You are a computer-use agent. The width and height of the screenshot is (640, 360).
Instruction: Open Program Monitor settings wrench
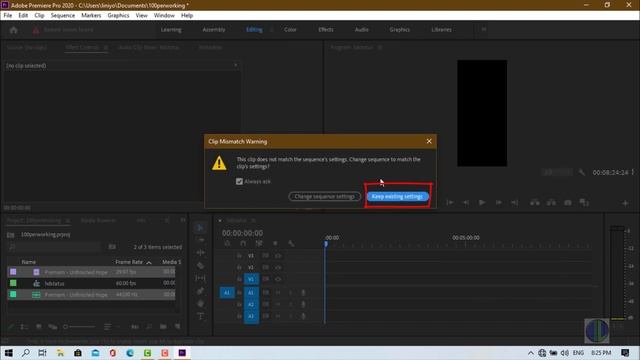582,173
